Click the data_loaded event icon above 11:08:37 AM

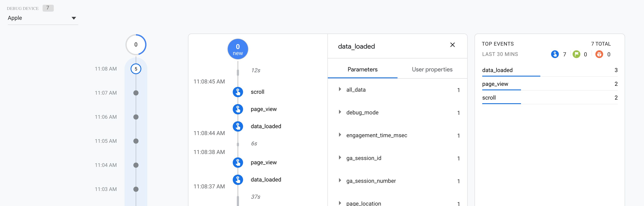238,180
